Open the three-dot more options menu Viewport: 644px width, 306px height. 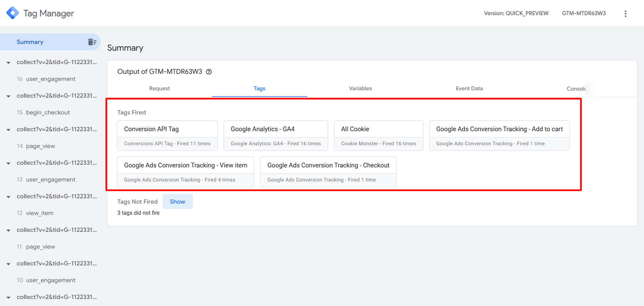(x=625, y=14)
